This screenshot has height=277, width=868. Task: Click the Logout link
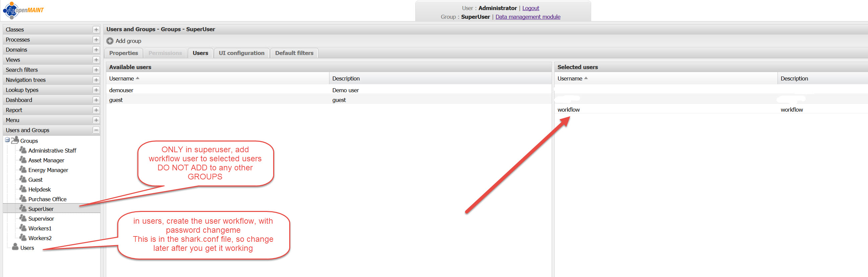pos(531,8)
